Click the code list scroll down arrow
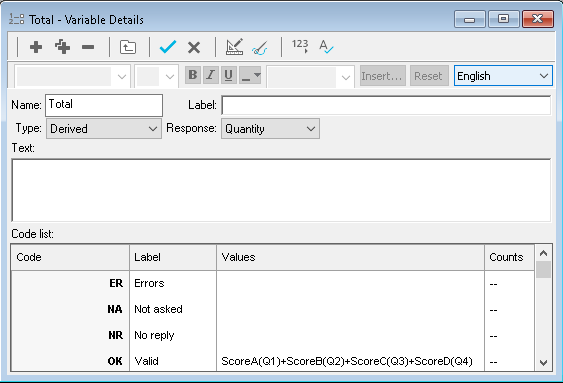 pos(543,363)
